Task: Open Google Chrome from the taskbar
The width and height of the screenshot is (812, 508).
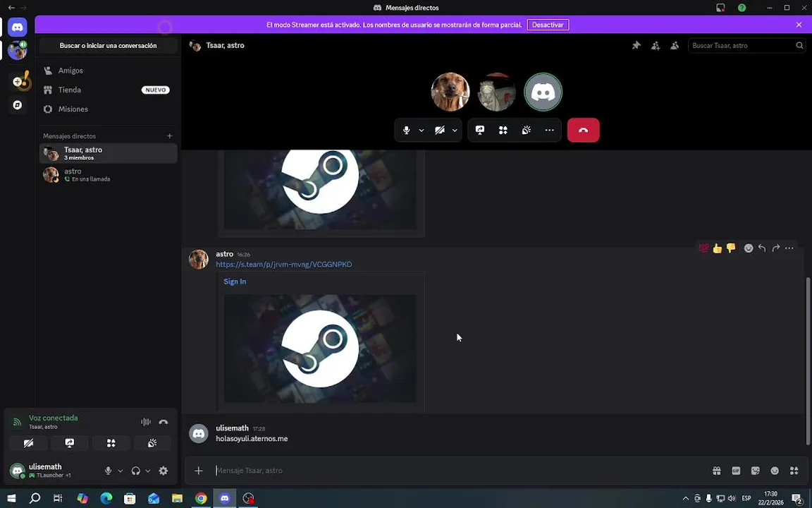Action: (201, 498)
